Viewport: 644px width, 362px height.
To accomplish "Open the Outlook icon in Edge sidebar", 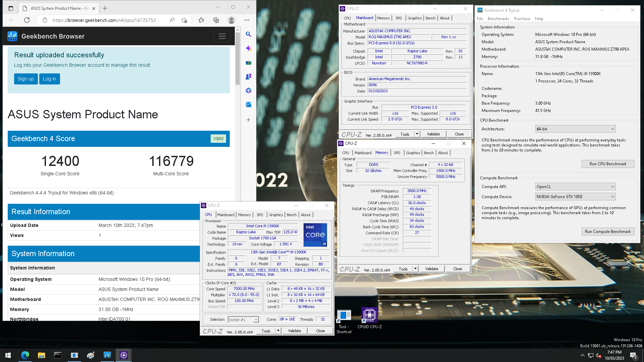I will pyautogui.click(x=248, y=105).
